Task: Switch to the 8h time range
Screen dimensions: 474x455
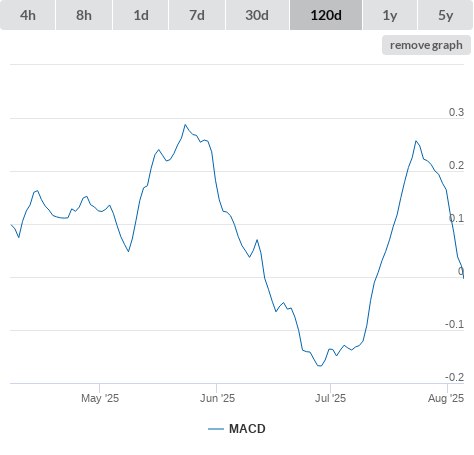Action: click(x=84, y=15)
